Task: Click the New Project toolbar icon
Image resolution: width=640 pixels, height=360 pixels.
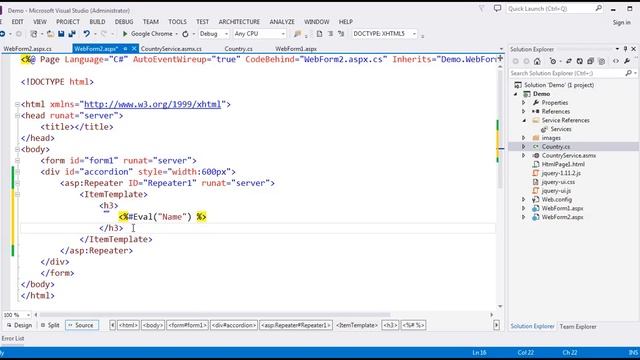Action: click(x=34, y=34)
